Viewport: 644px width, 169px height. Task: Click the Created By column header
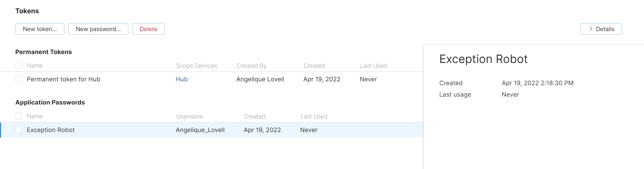pos(251,66)
